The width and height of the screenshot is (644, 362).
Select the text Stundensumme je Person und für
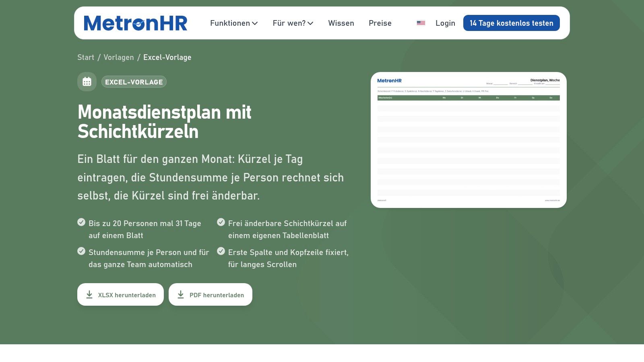[x=149, y=252]
